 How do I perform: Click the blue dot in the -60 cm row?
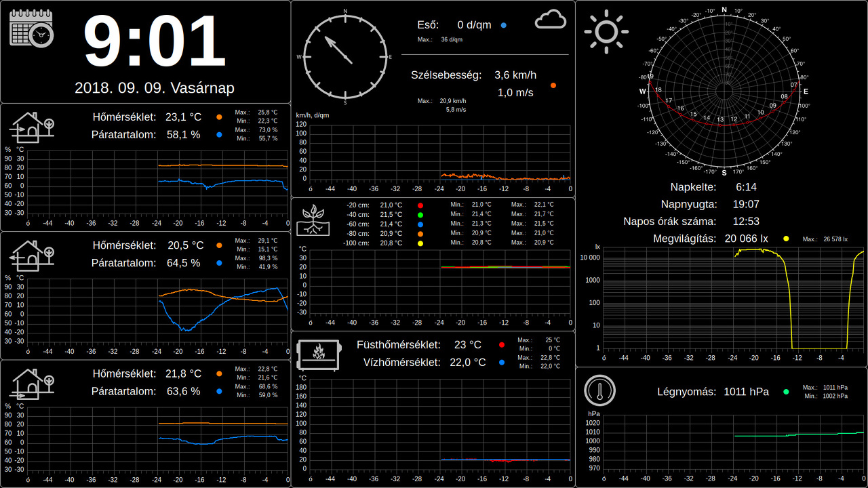click(x=420, y=224)
